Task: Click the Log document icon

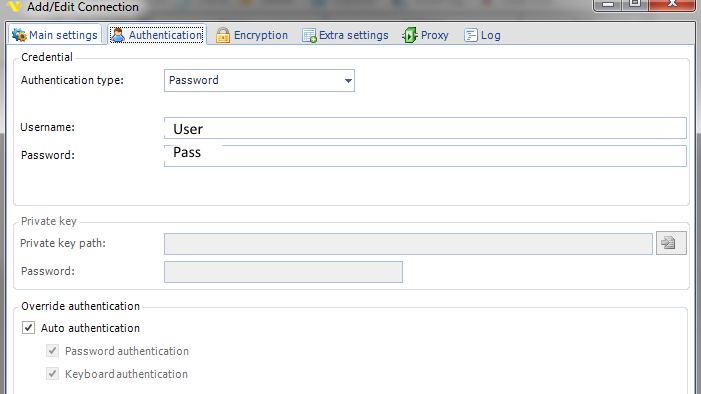Action: [x=471, y=35]
